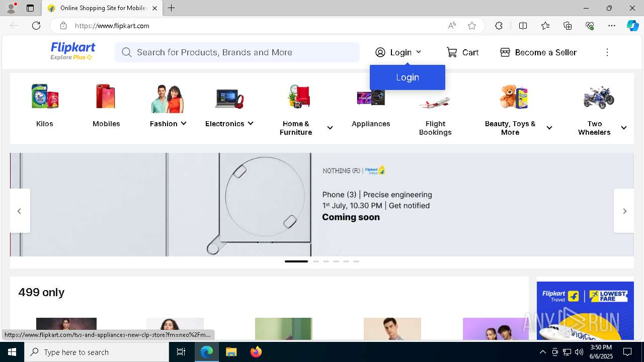644x362 pixels.
Task: Open browser Extensions puzzle icon
Action: (x=499, y=26)
